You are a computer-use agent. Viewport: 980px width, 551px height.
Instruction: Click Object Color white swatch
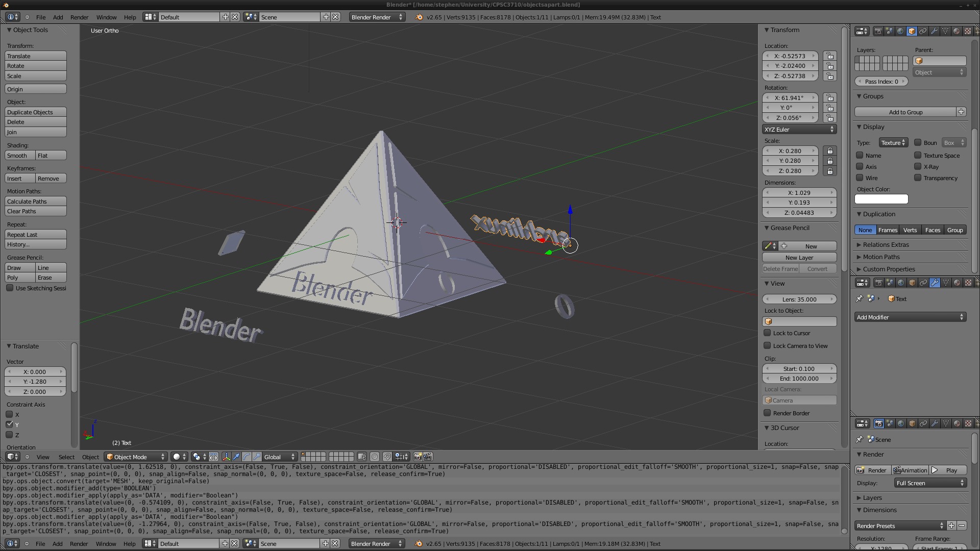881,199
